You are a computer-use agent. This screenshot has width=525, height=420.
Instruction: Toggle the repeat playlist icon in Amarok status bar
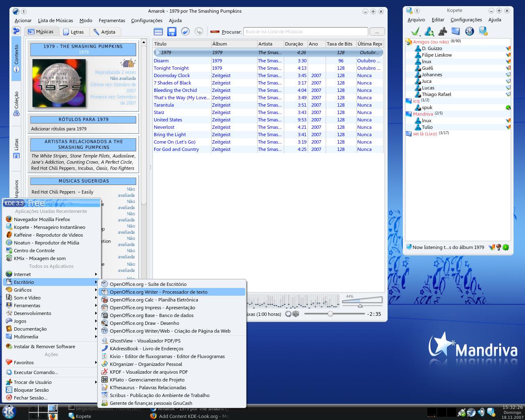click(288, 314)
